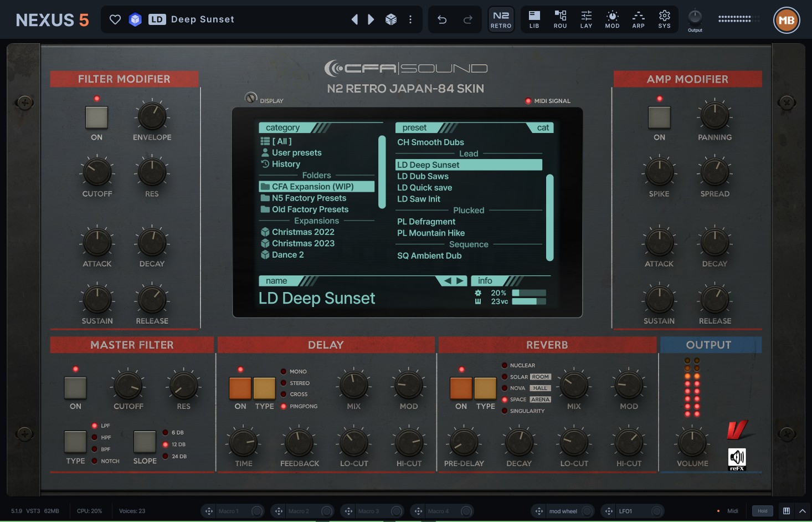812x522 pixels.
Task: Click the Macro 1 move-assign icon
Action: (209, 511)
